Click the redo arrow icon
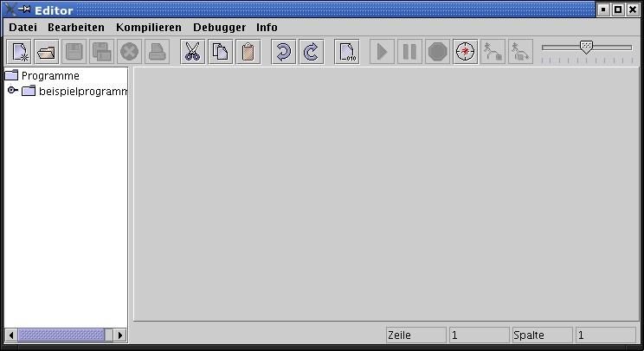The width and height of the screenshot is (644, 351). pos(310,52)
